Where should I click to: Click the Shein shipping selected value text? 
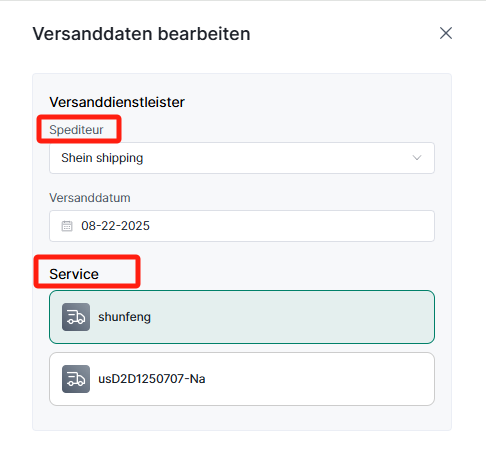102,158
